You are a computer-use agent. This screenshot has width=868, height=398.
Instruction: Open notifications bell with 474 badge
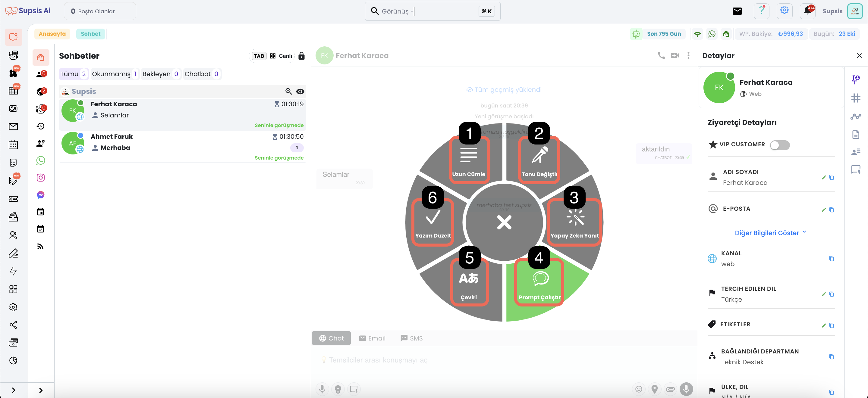tap(808, 11)
